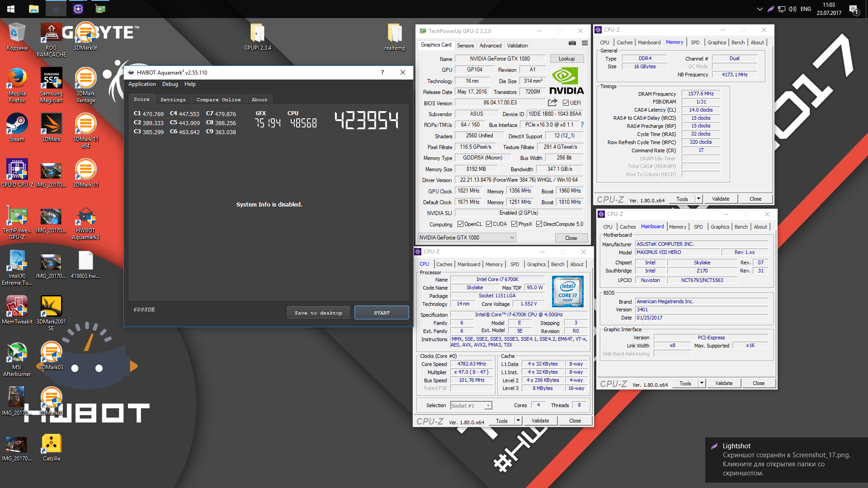Click START button in Aquamark

[382, 313]
